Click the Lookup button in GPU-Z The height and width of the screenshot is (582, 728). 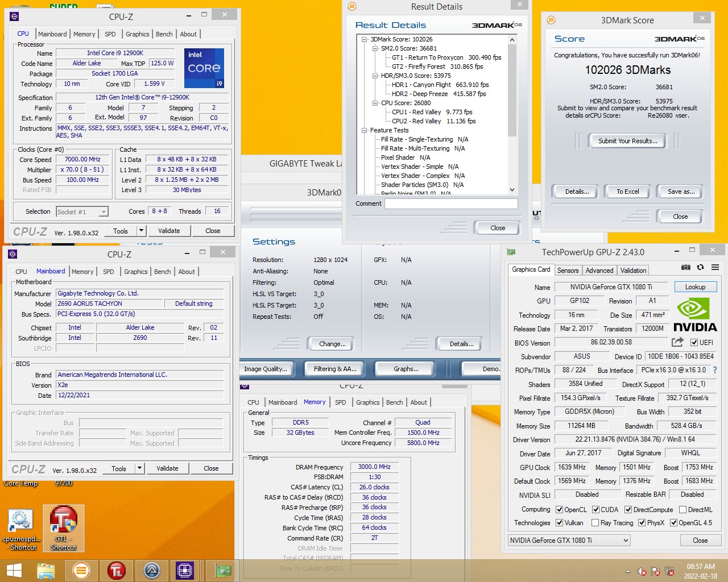[695, 287]
